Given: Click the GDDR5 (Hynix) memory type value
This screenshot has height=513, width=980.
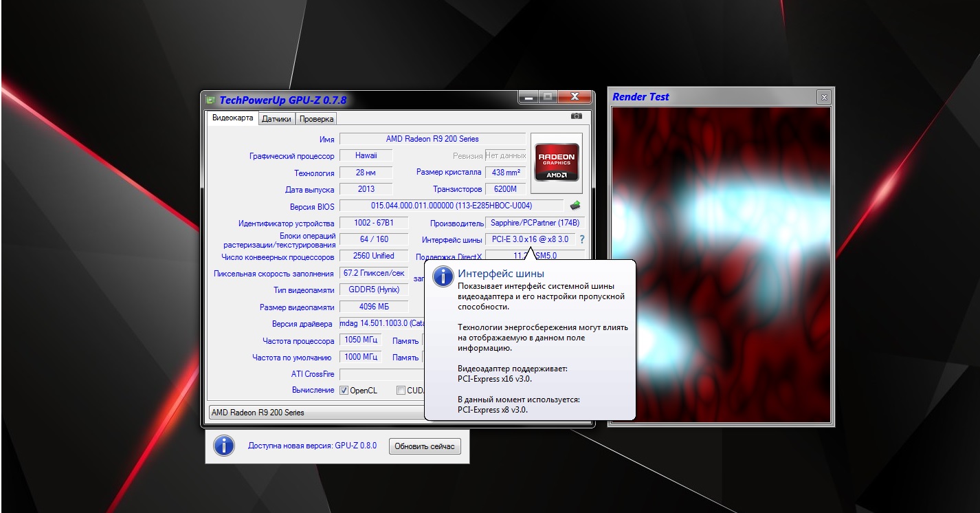Looking at the screenshot, I should [374, 290].
